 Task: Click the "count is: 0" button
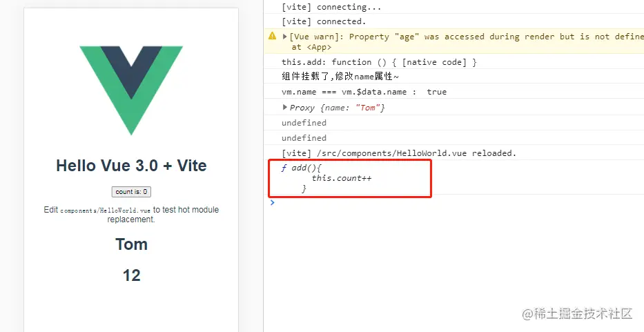click(131, 191)
